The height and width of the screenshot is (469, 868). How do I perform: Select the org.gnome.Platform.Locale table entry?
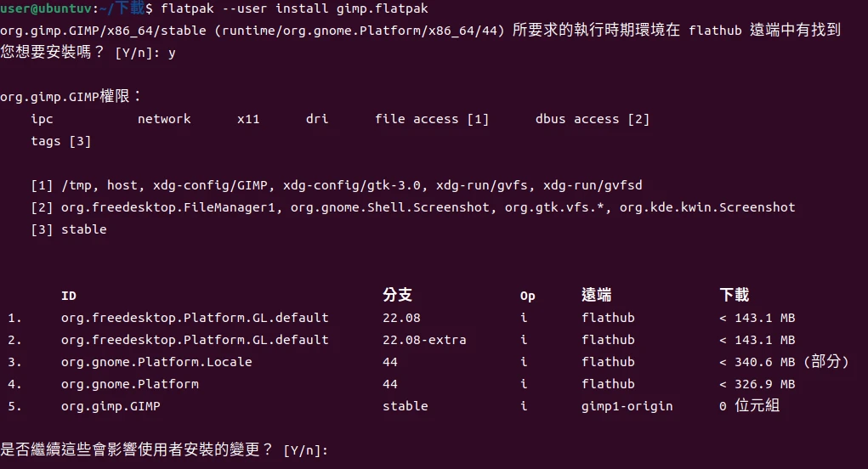(x=156, y=362)
